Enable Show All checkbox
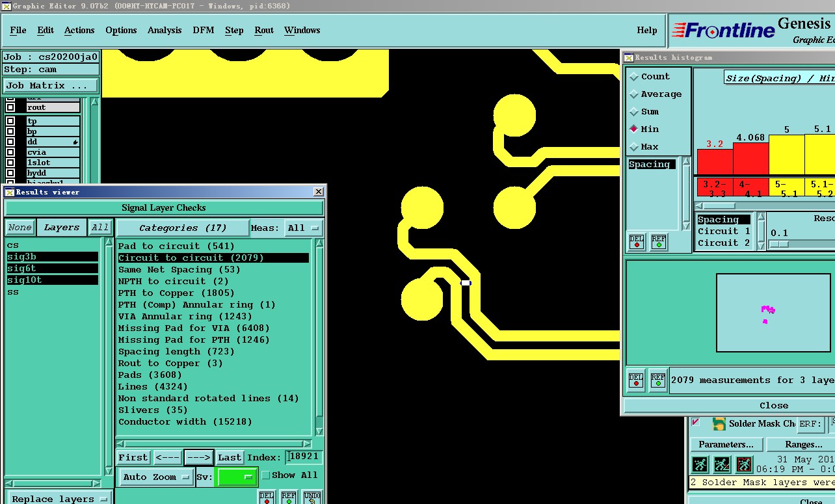835x504 pixels. (x=265, y=475)
